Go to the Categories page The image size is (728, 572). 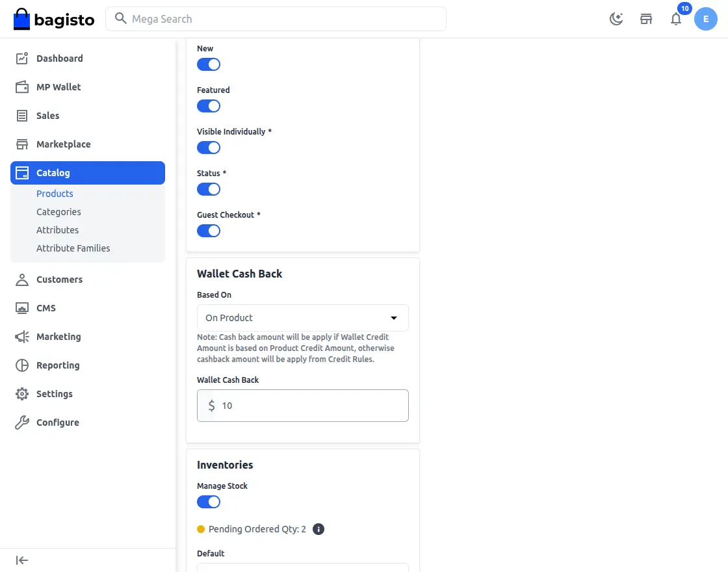pos(58,211)
